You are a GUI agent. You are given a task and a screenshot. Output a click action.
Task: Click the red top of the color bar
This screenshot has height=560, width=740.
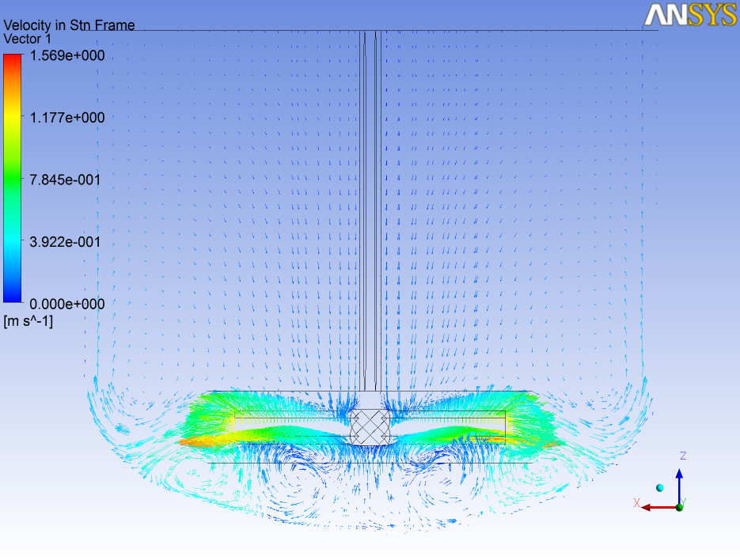pos(12,59)
